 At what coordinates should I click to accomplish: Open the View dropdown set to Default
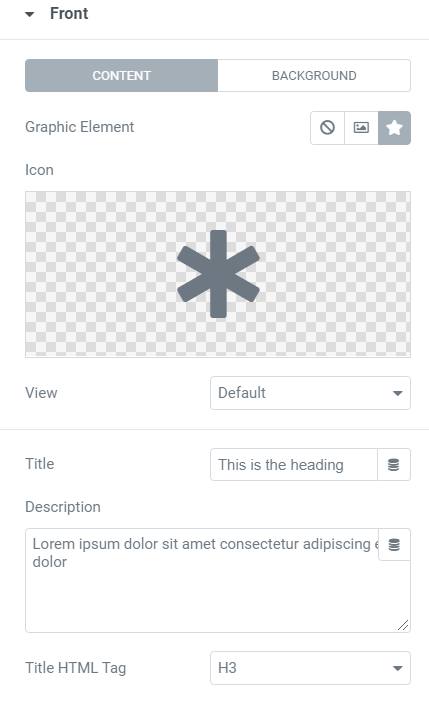pos(310,393)
